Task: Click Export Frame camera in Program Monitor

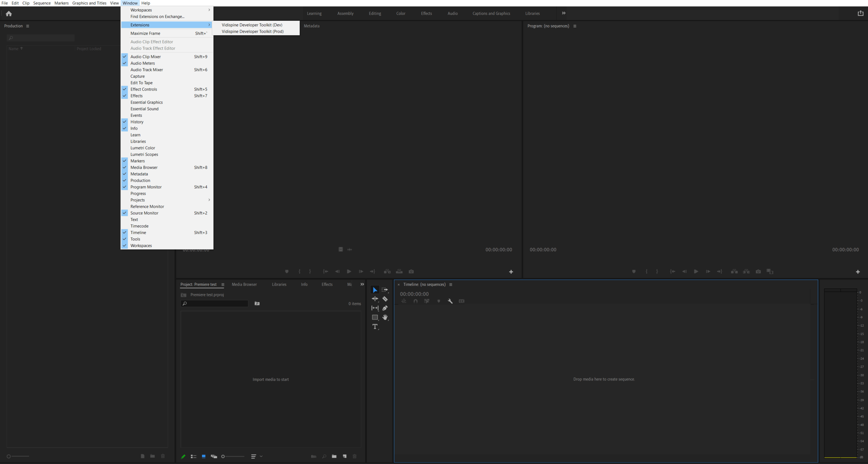Action: pyautogui.click(x=758, y=272)
